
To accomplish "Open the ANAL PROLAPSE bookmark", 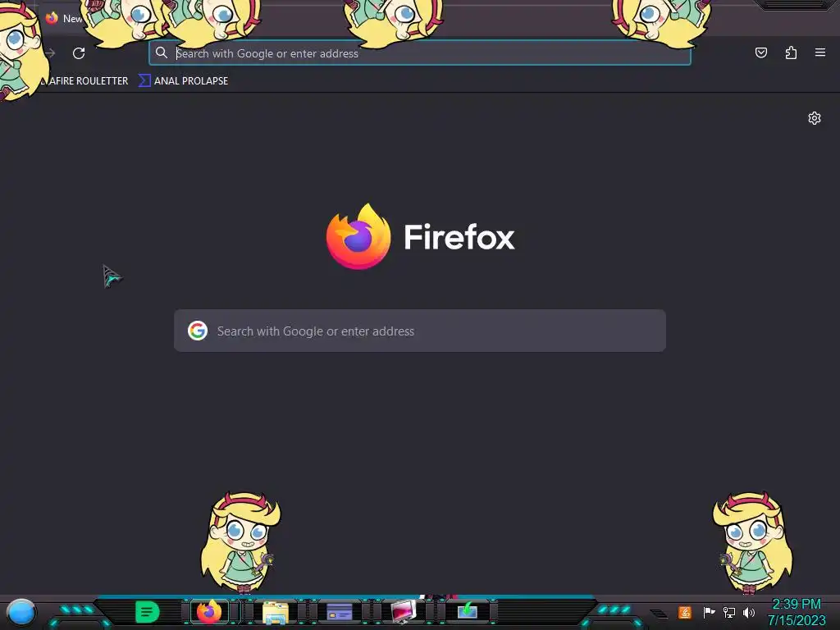I will tap(183, 81).
